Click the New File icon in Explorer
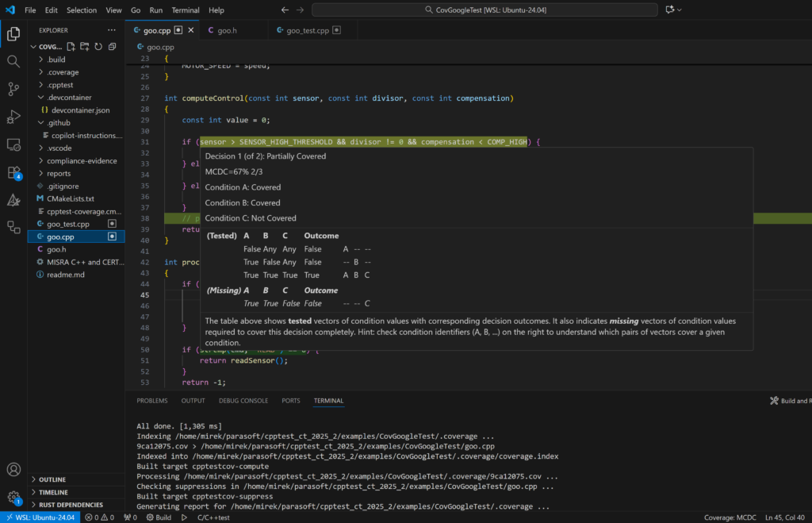 pos(71,46)
